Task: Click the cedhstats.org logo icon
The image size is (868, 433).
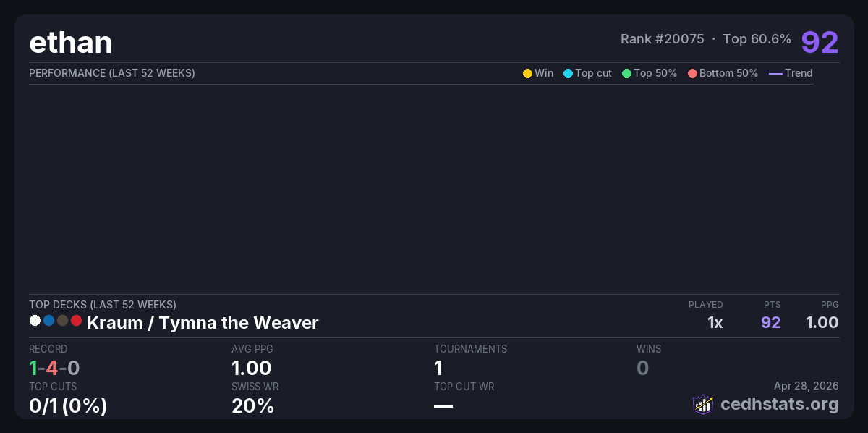Action: 703,404
